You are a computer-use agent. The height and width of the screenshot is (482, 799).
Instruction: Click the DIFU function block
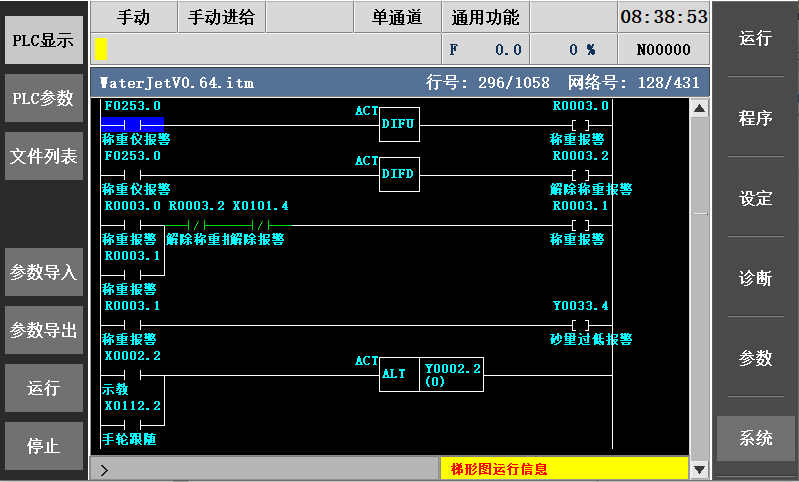[x=400, y=122]
